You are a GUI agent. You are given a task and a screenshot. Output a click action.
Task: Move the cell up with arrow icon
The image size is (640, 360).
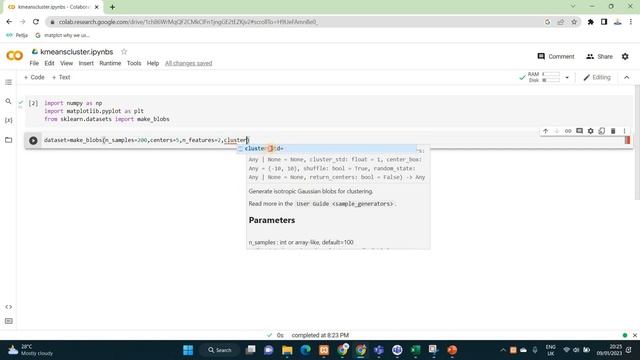point(545,131)
